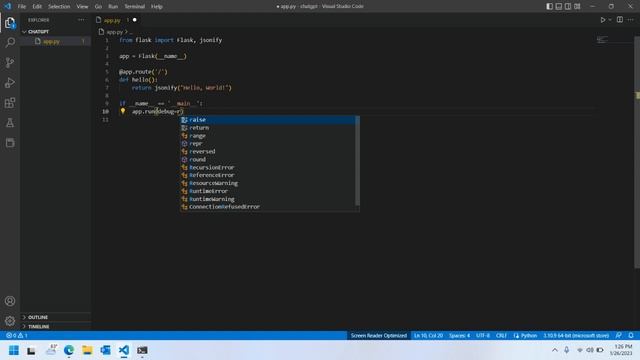Open the Testing flask view
The height and width of the screenshot is (360, 640).
[10, 122]
